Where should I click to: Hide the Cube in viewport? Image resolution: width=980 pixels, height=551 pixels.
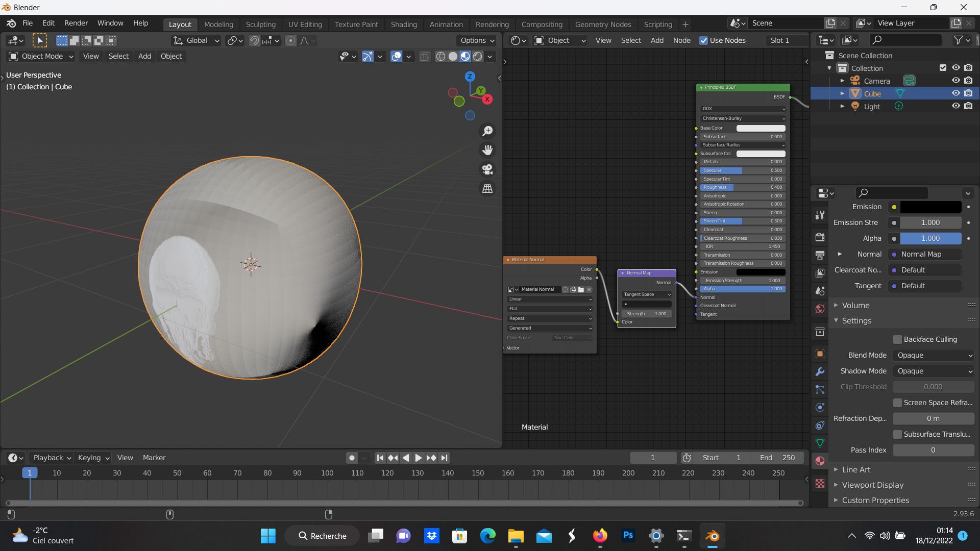click(x=955, y=93)
